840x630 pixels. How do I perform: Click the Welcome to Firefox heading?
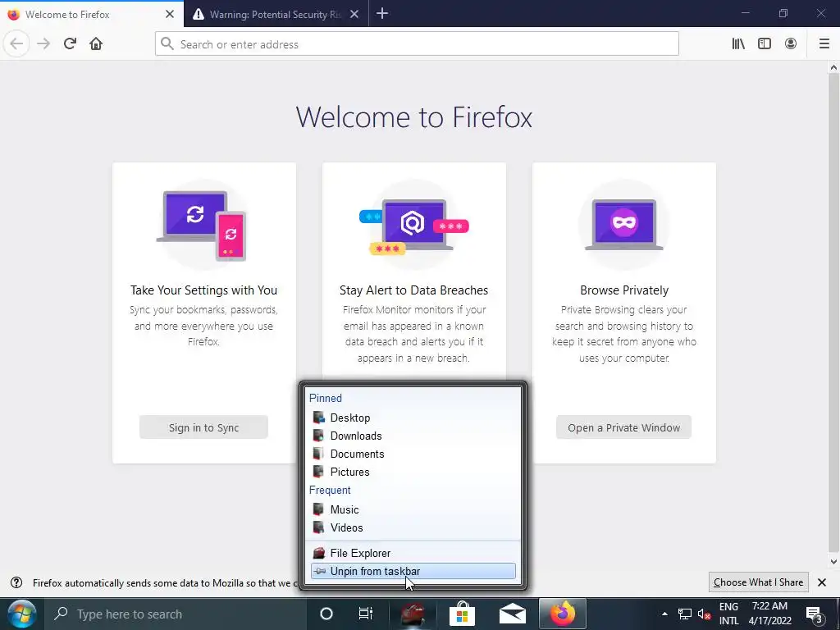point(414,116)
